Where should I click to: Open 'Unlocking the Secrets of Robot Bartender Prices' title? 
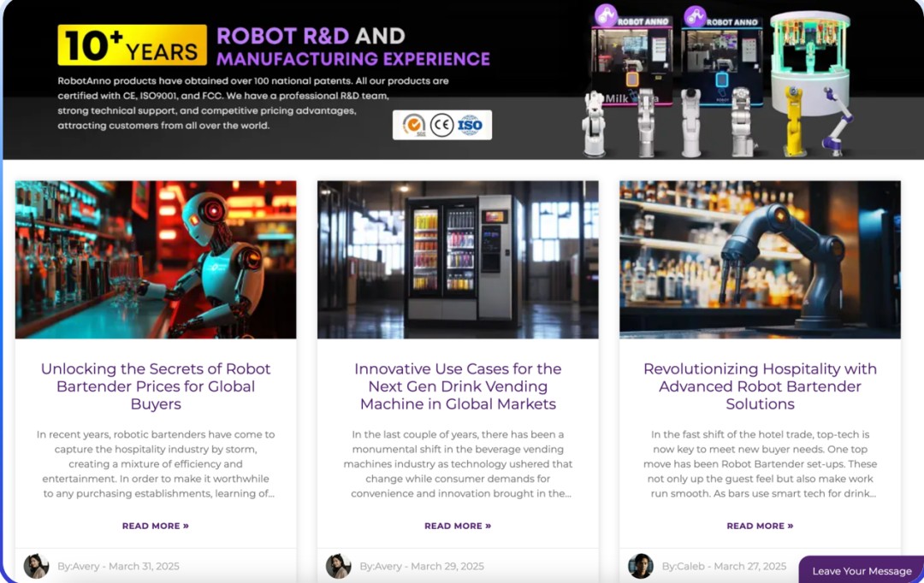tap(156, 386)
